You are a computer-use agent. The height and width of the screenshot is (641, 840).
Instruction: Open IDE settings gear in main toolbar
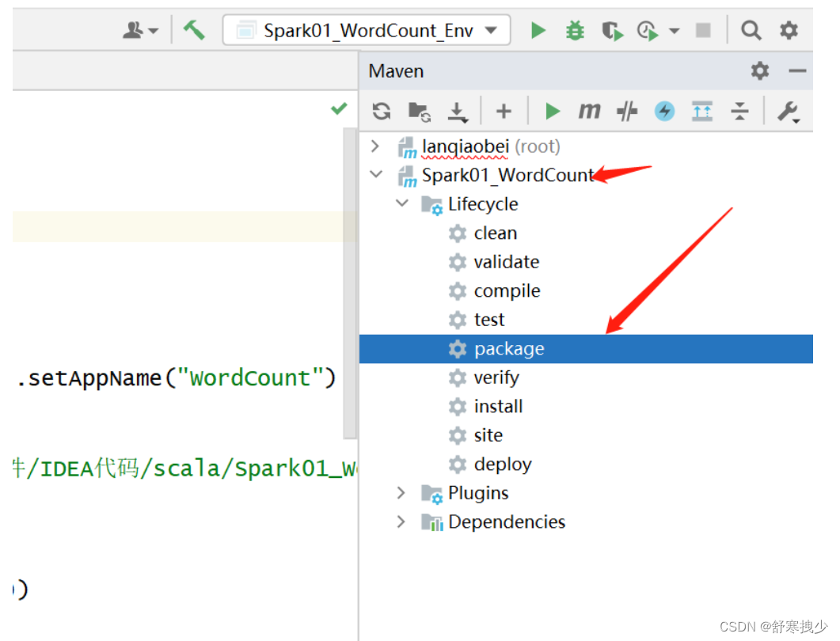click(x=789, y=30)
